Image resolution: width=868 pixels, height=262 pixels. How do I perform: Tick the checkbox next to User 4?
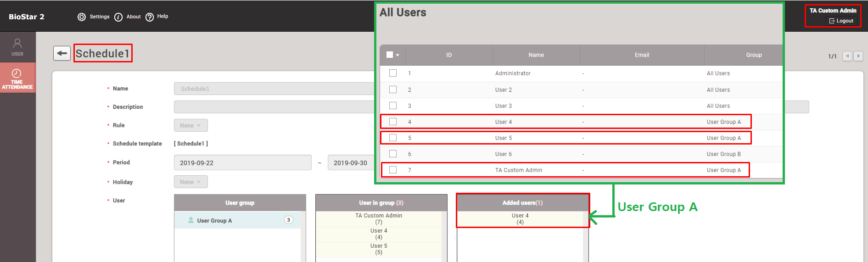point(393,122)
